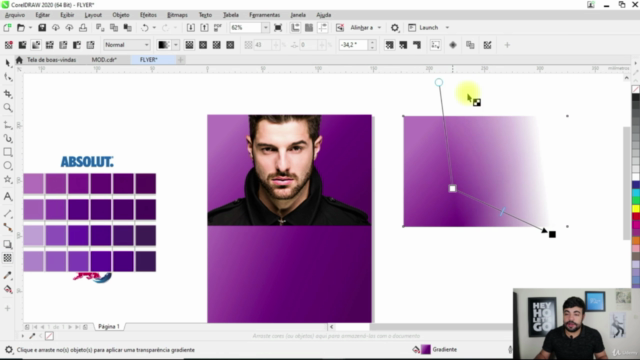
Task: Pick the Ellipse tool
Action: 8,166
